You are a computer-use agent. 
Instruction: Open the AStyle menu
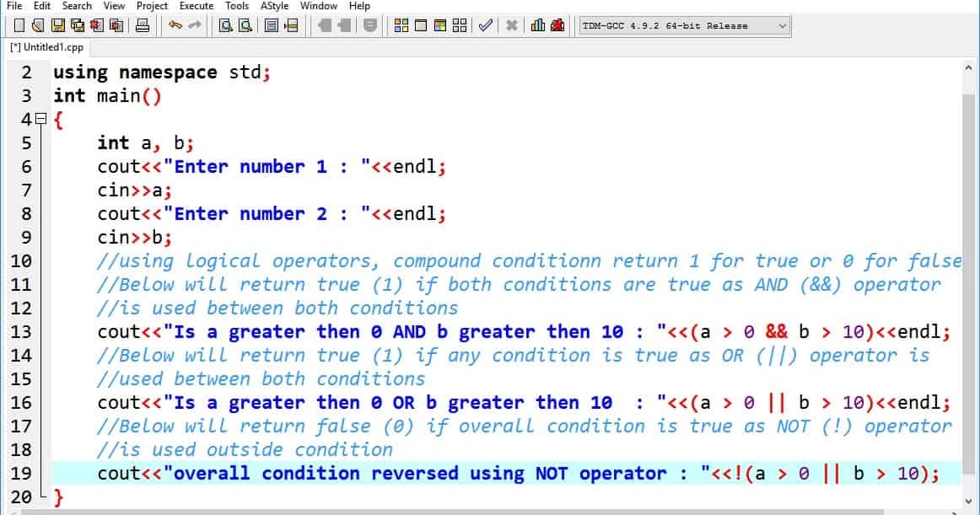274,6
